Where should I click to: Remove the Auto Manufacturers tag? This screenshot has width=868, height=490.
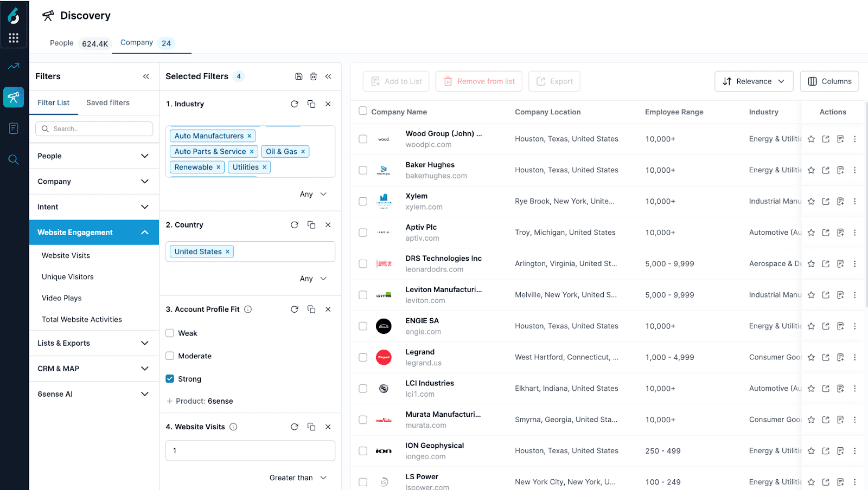250,136
